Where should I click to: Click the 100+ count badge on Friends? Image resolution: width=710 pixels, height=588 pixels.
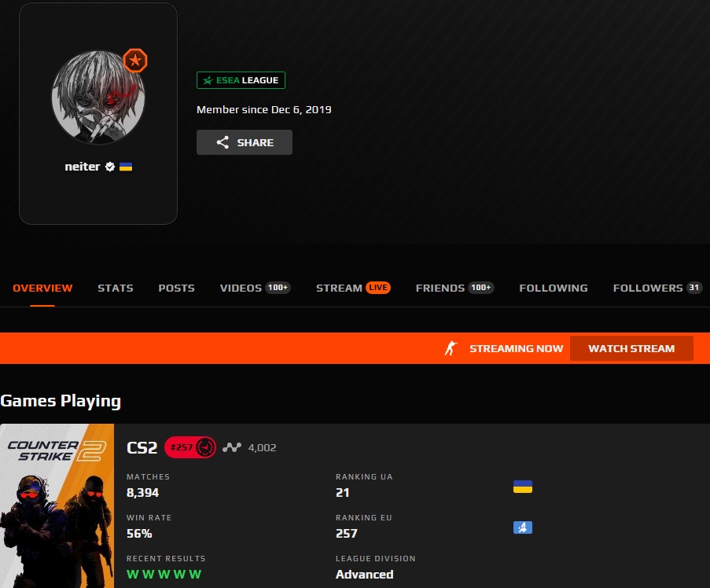click(x=481, y=288)
